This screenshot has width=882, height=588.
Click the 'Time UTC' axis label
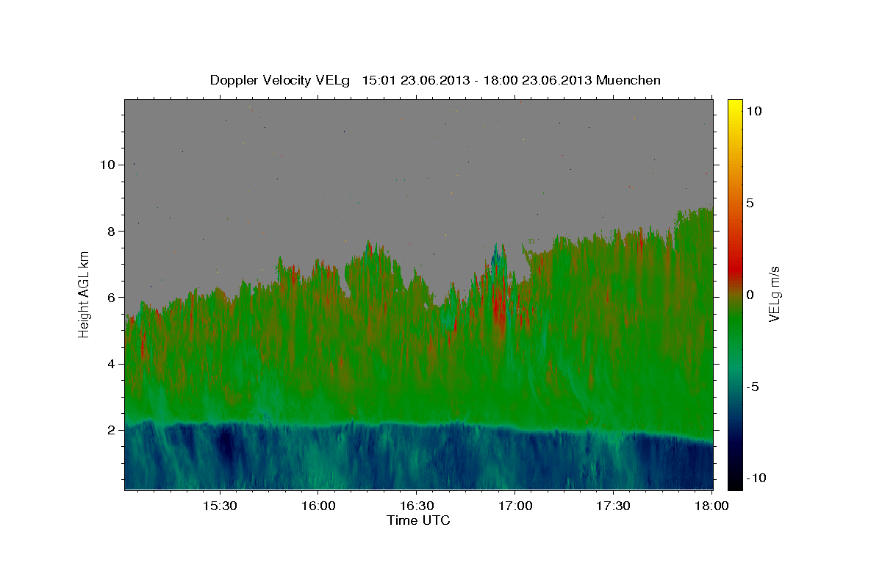418,520
